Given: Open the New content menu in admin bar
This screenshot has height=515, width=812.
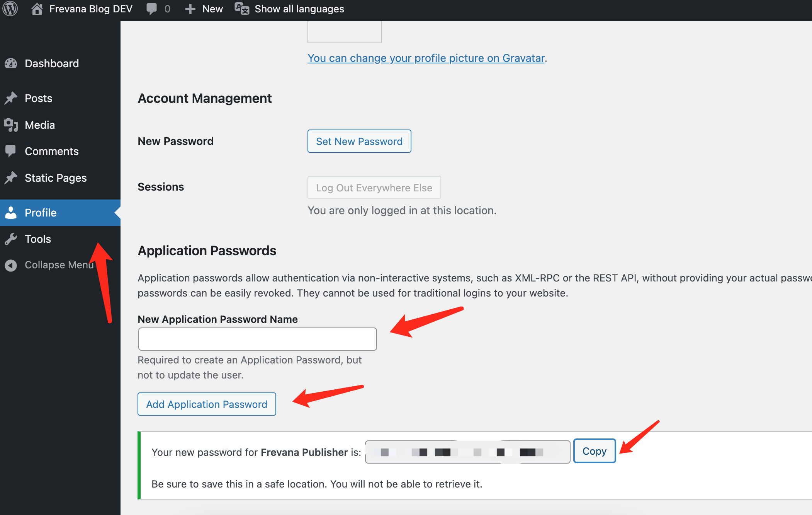Looking at the screenshot, I should click(x=204, y=9).
